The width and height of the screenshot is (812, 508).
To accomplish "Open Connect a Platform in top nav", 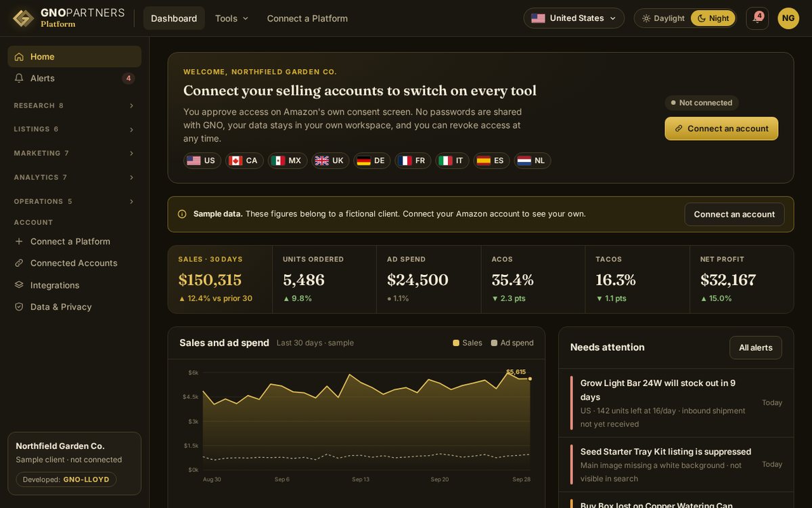I will (x=307, y=18).
